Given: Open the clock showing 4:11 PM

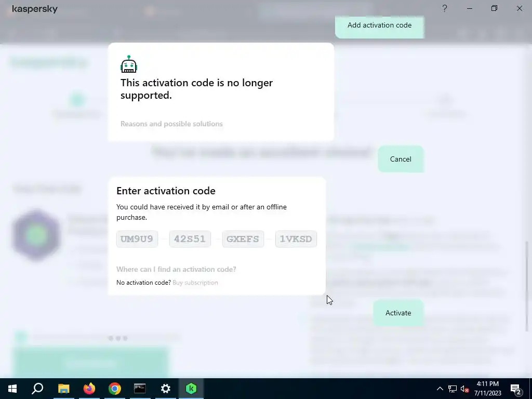Looking at the screenshot, I should click(x=487, y=389).
